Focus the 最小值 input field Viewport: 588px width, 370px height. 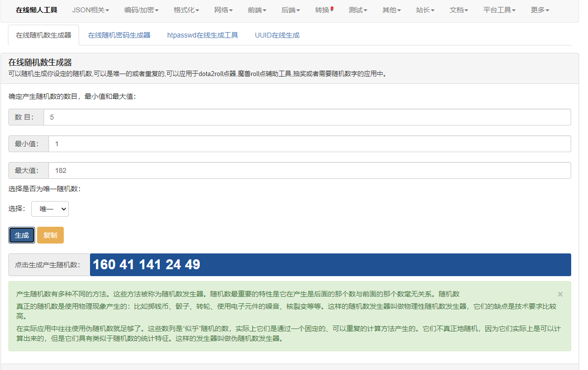tap(309, 144)
